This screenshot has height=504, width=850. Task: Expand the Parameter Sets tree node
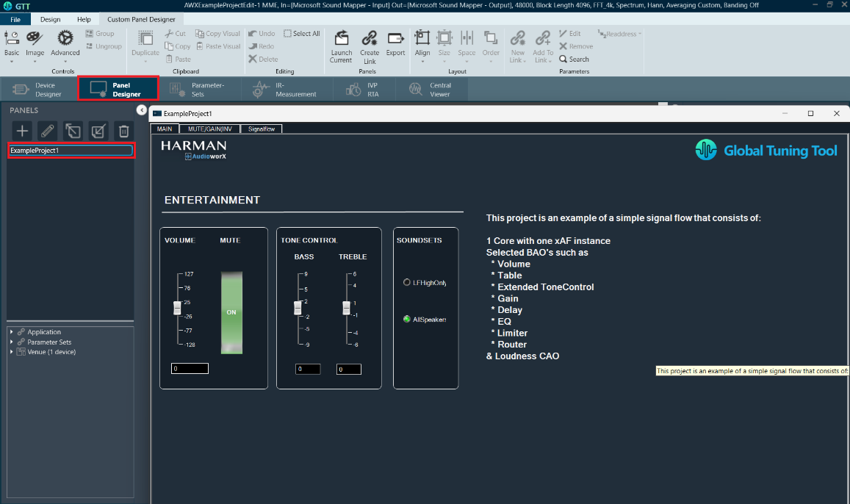pos(11,342)
